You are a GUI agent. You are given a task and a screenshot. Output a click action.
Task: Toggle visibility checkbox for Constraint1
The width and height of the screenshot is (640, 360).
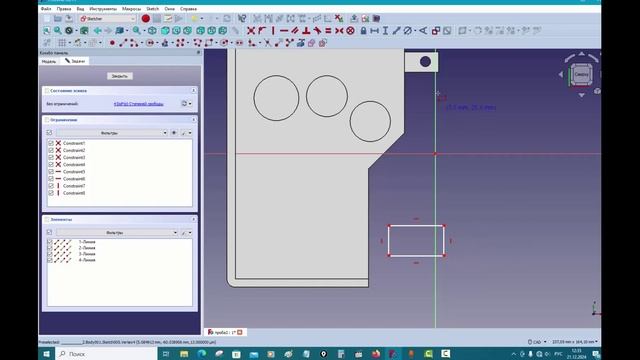51,143
